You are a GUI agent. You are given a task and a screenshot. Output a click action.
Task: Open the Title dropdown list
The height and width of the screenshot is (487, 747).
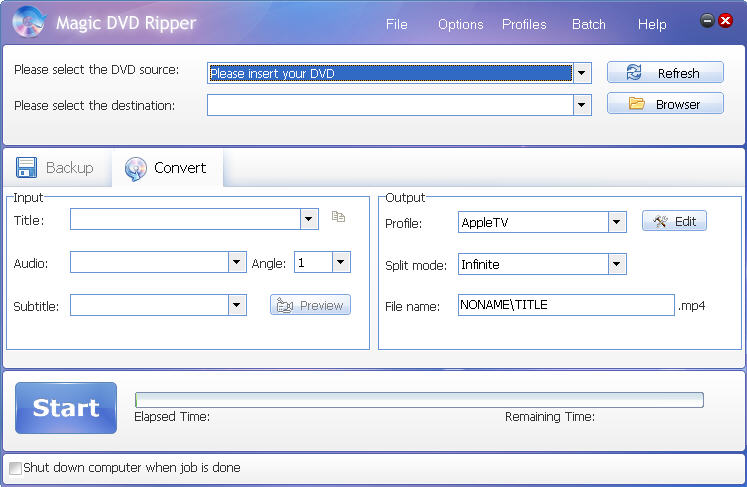tap(309, 219)
